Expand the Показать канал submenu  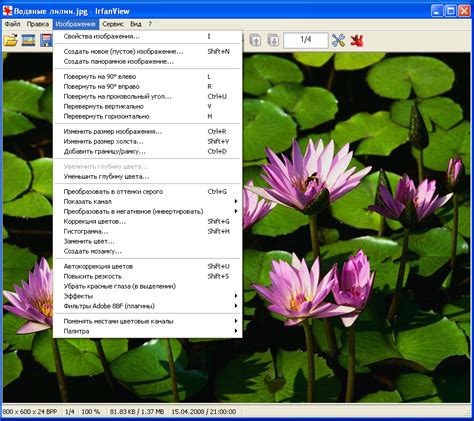tap(147, 201)
